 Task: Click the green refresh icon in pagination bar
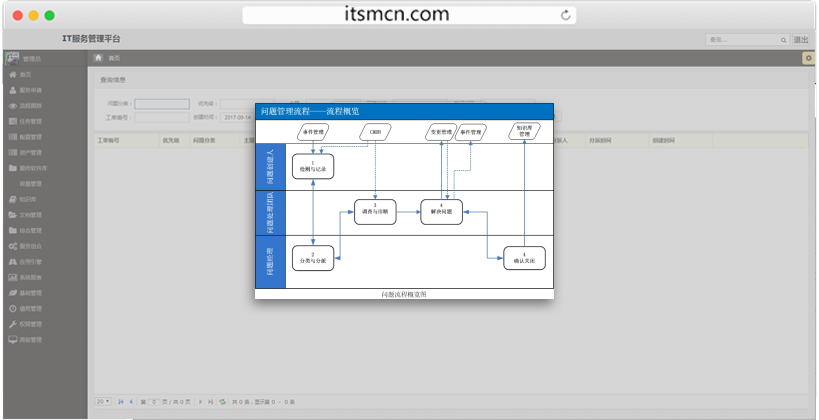222,401
